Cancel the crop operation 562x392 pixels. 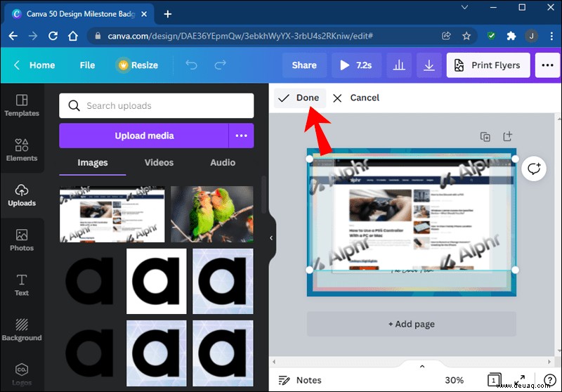click(356, 98)
